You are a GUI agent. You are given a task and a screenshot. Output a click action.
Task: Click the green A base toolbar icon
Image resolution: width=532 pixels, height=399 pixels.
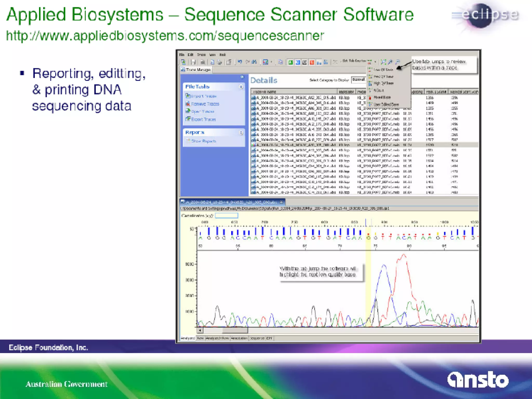291,62
